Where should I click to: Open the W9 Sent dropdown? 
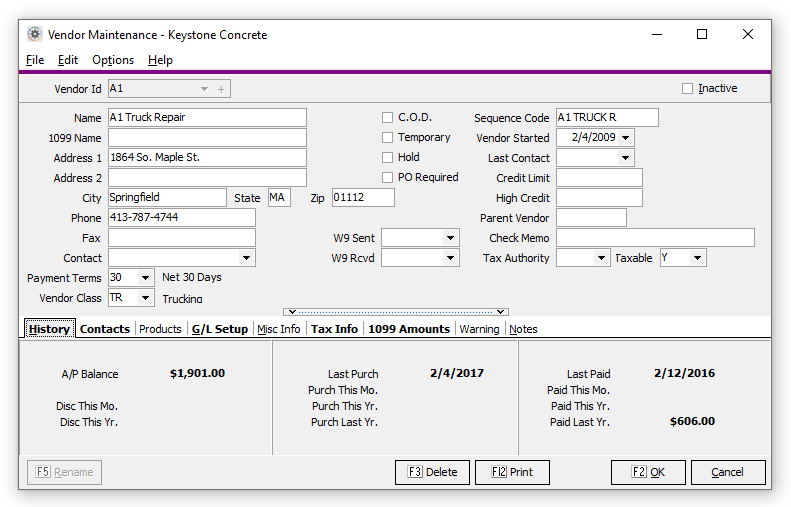(x=450, y=238)
